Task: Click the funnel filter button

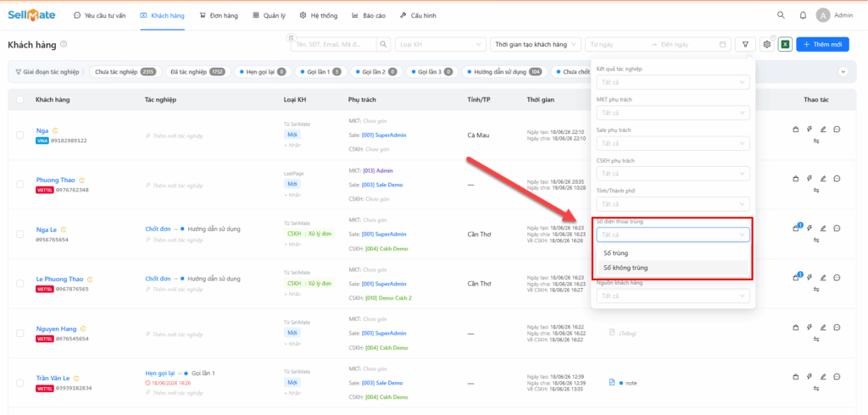Action: tap(746, 44)
